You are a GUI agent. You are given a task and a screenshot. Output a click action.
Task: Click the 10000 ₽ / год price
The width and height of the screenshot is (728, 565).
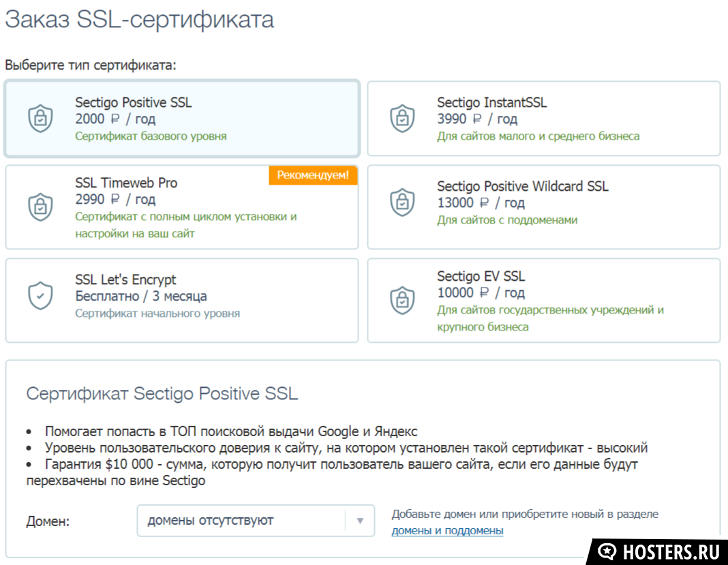[481, 292]
